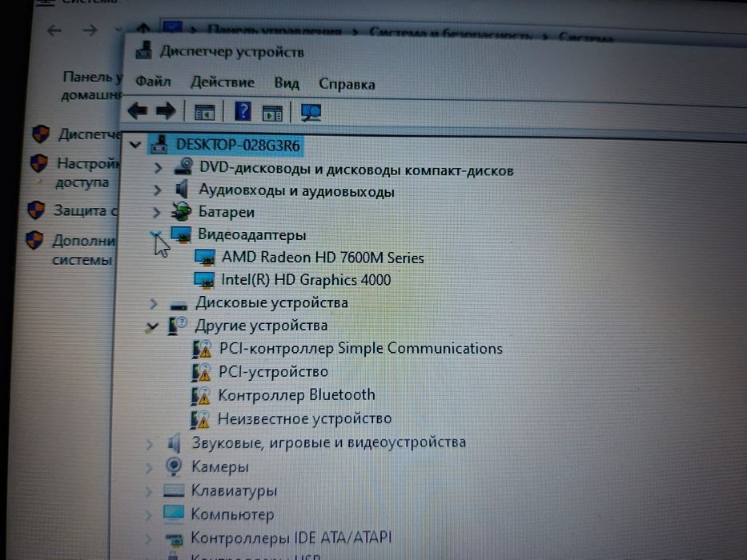Screen dimensions: 747x560
Task: Collapse the Видеоадаптеры category
Action: 155,234
